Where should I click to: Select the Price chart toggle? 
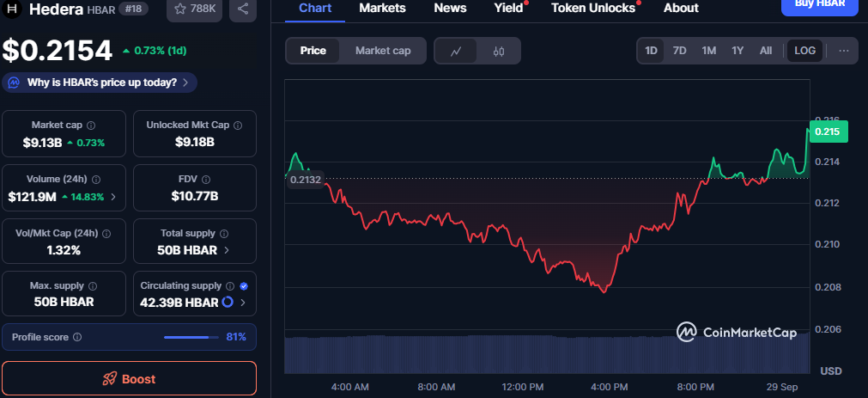313,51
